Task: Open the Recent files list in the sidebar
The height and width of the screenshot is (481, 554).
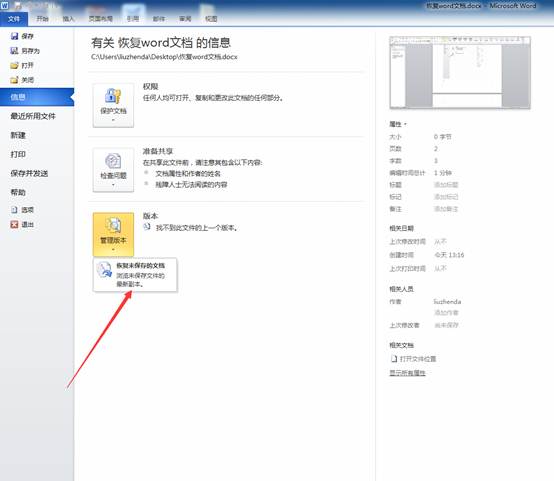Action: (33, 116)
